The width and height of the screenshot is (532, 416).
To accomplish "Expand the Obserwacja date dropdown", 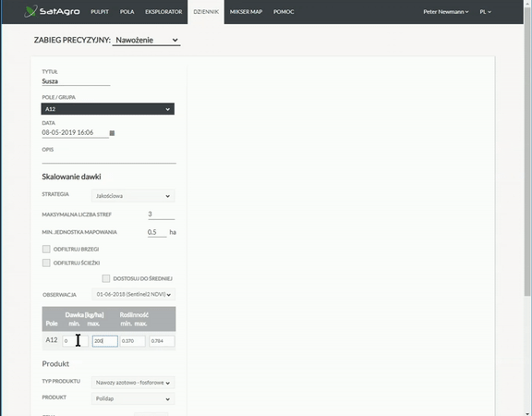I will pos(133,294).
